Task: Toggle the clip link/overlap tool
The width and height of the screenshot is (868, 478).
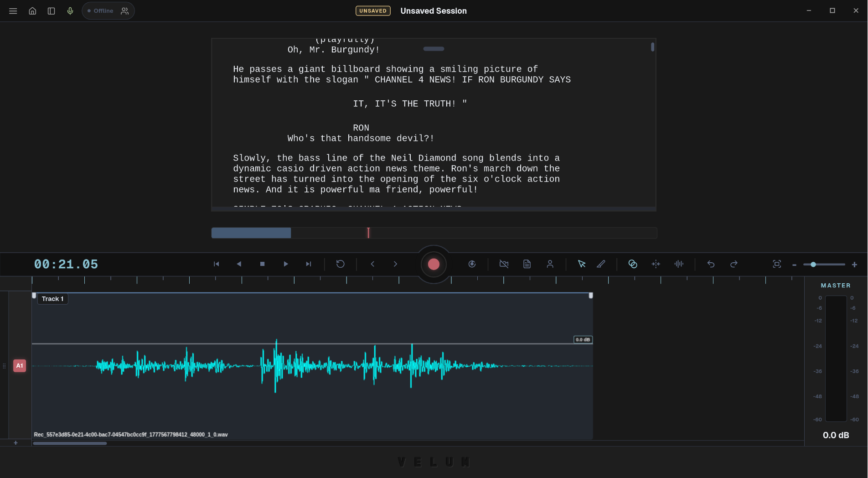Action: click(633, 264)
